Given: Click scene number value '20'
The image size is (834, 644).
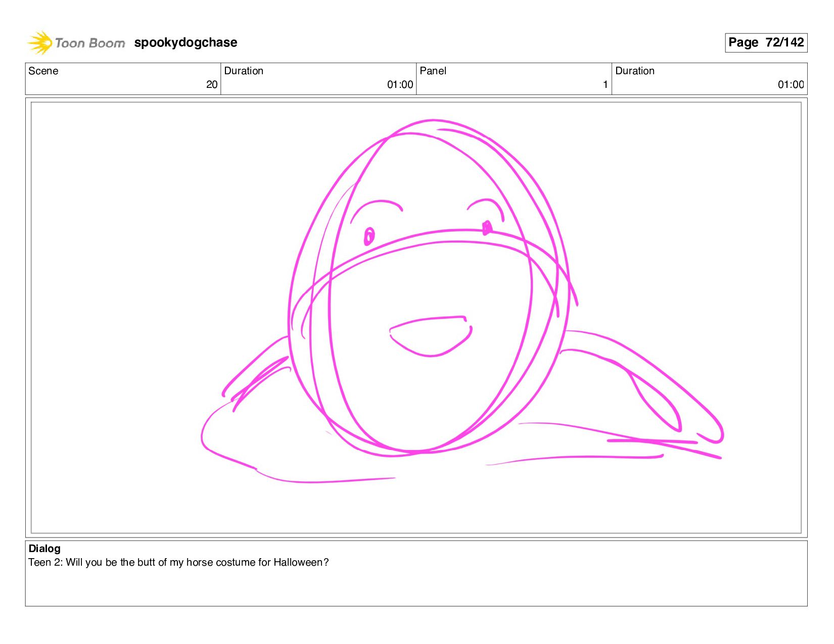Looking at the screenshot, I should coord(212,85).
